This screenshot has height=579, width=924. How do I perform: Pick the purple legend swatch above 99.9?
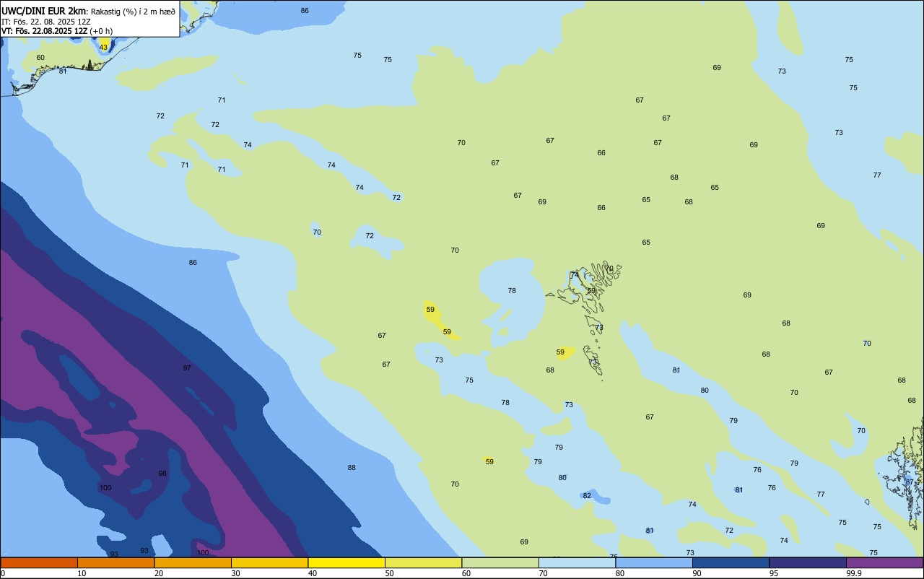click(x=884, y=562)
